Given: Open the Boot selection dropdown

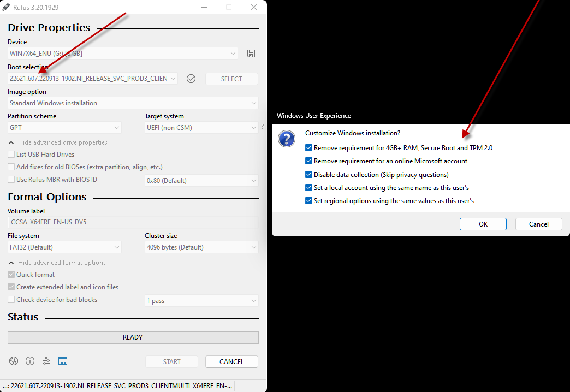Looking at the screenshot, I should click(x=93, y=79).
